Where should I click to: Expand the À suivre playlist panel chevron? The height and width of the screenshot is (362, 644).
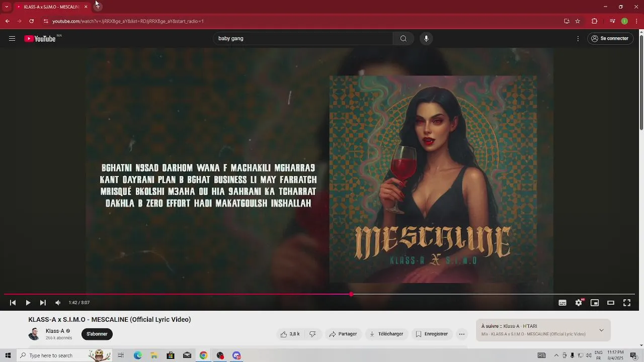[x=601, y=330]
